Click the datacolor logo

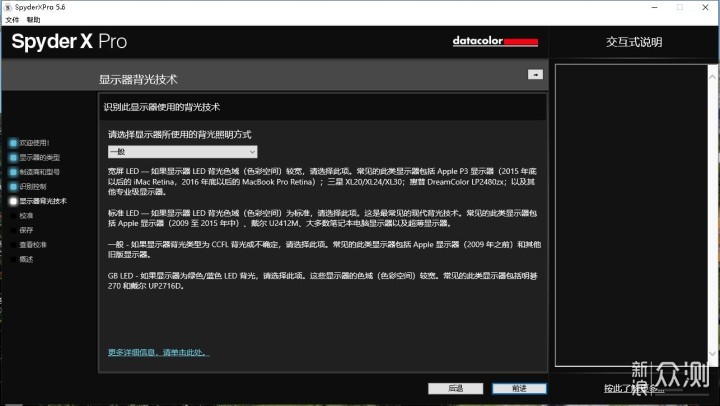495,41
